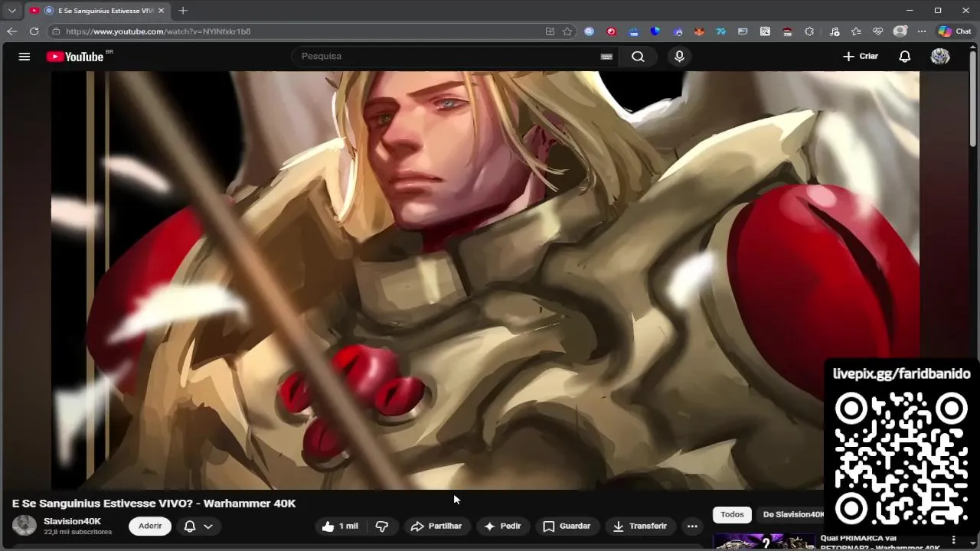This screenshot has width=980, height=551.
Task: Open the blue shield extension icon
Action: [x=655, y=31]
